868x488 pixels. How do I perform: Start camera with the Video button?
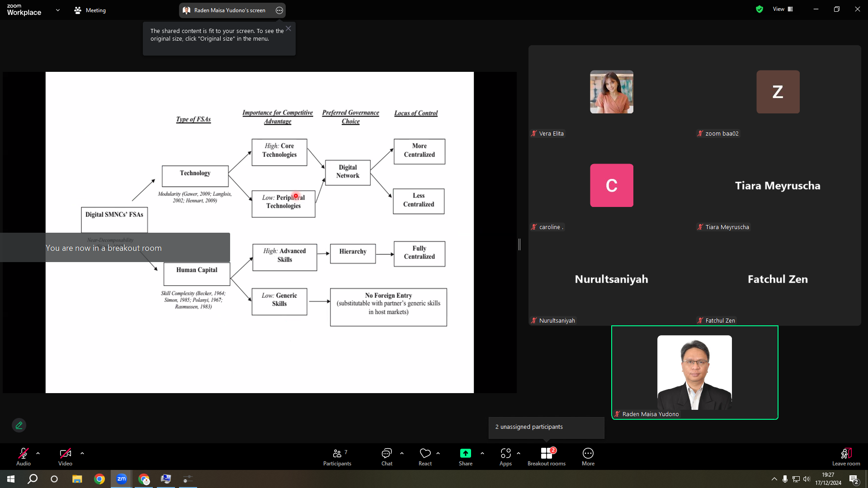click(65, 456)
